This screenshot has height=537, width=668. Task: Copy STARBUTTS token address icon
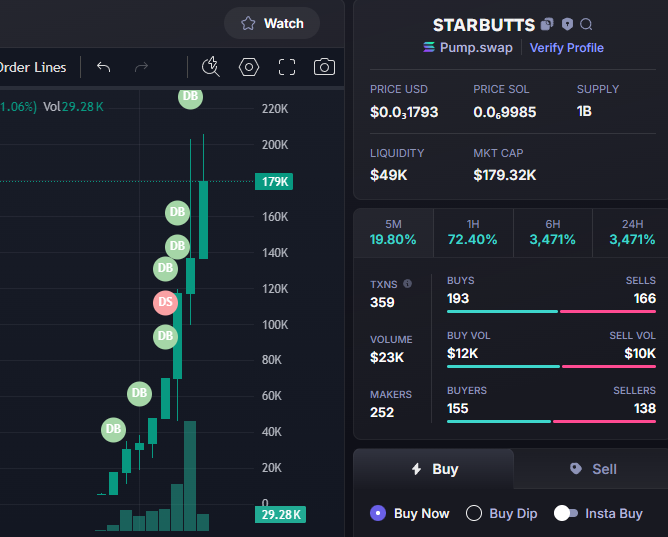[547, 24]
